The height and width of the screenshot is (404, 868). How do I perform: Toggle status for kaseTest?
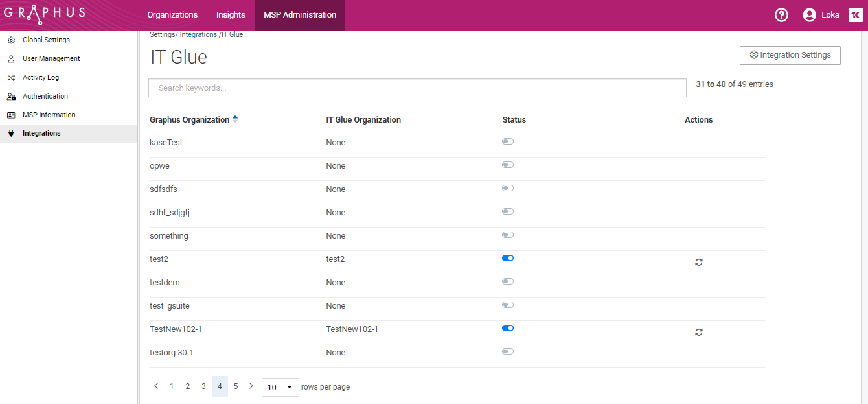tap(508, 141)
